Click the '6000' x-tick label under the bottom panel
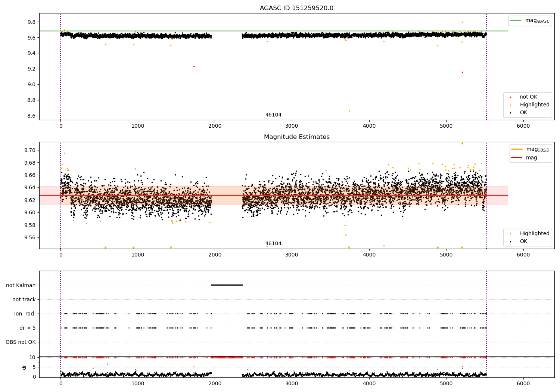Image resolution: width=560 pixels, height=392 pixels. [x=523, y=384]
